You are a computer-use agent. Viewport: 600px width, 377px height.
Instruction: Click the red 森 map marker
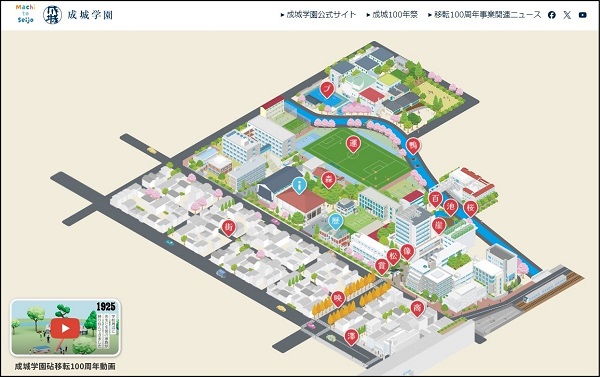pyautogui.click(x=328, y=180)
